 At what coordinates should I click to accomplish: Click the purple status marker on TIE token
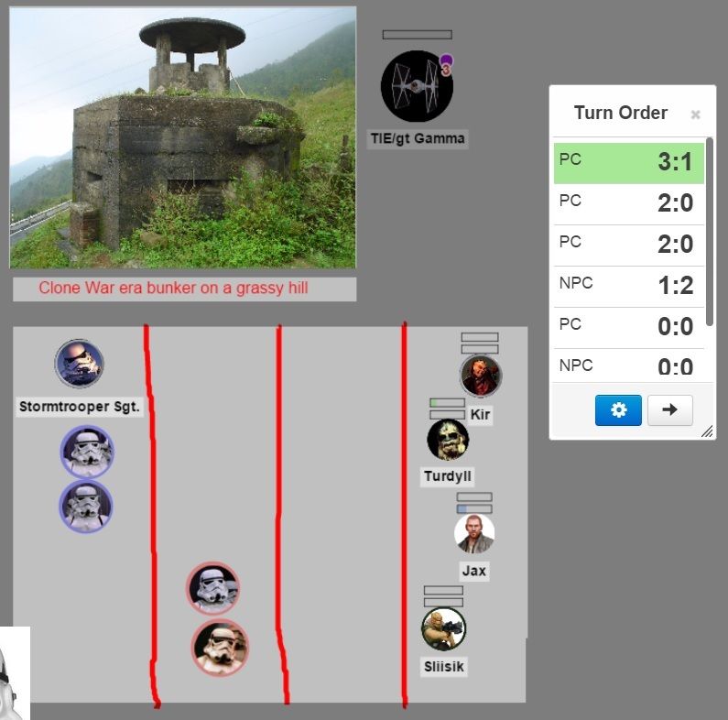pyautogui.click(x=446, y=62)
